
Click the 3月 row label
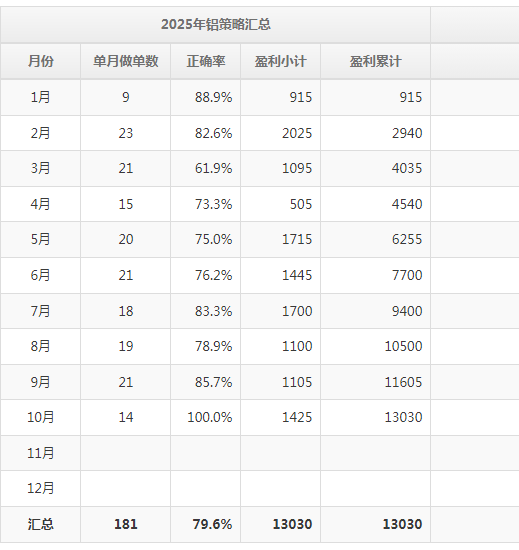(40, 168)
